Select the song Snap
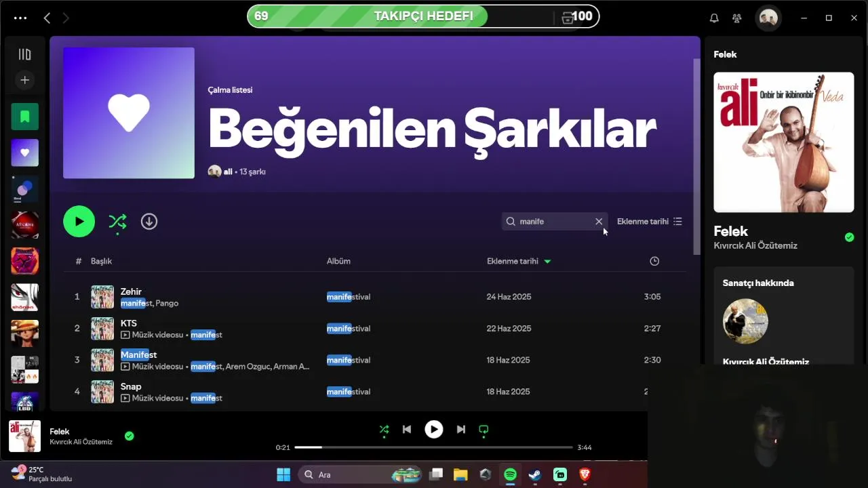868x488 pixels. 131,386
